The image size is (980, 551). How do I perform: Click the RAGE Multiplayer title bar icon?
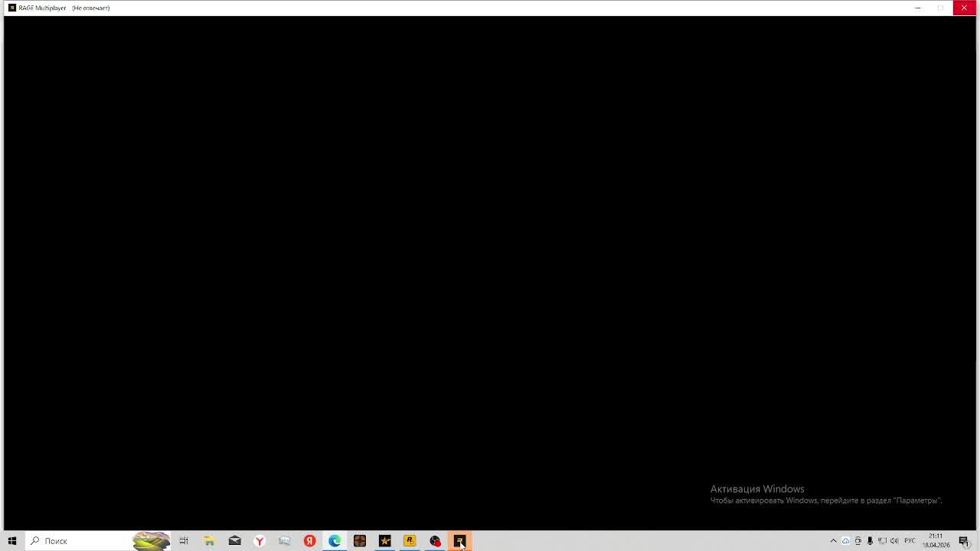coord(12,8)
